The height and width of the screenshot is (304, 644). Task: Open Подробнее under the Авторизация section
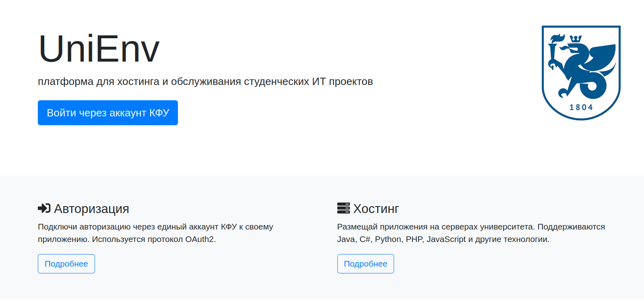(66, 264)
